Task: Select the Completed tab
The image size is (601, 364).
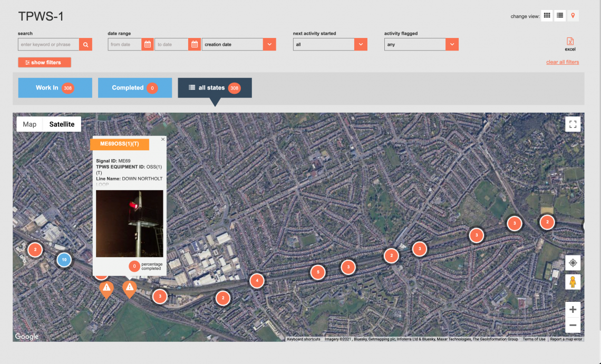Action: pos(134,88)
